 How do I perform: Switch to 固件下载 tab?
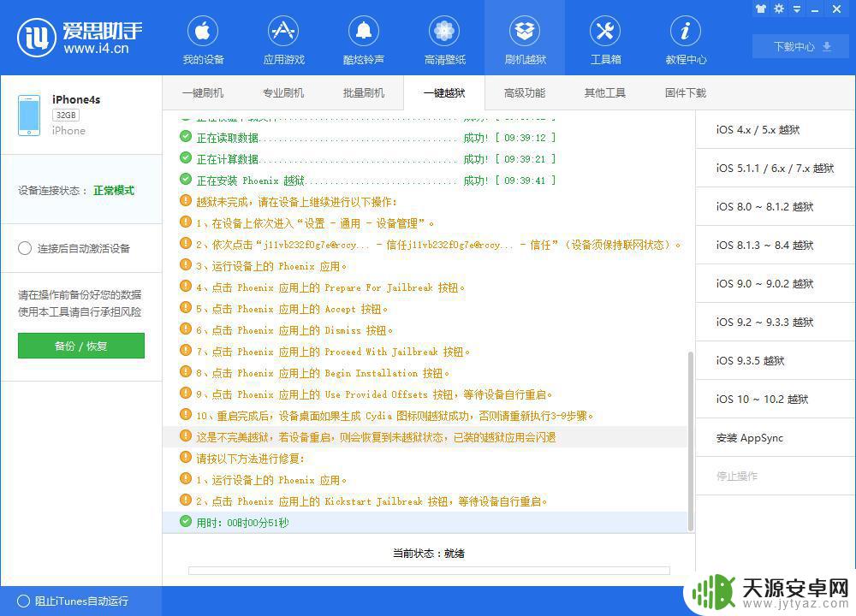[685, 93]
